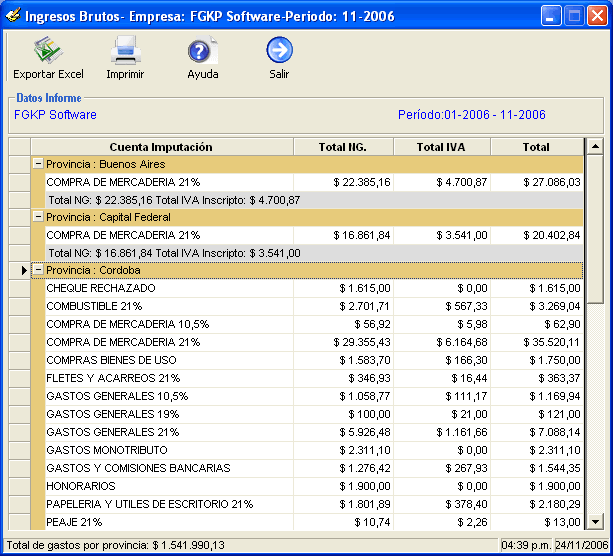This screenshot has width=613, height=556.
Task: Click Buenos Aires subtotal summary row
Action: click(x=314, y=200)
